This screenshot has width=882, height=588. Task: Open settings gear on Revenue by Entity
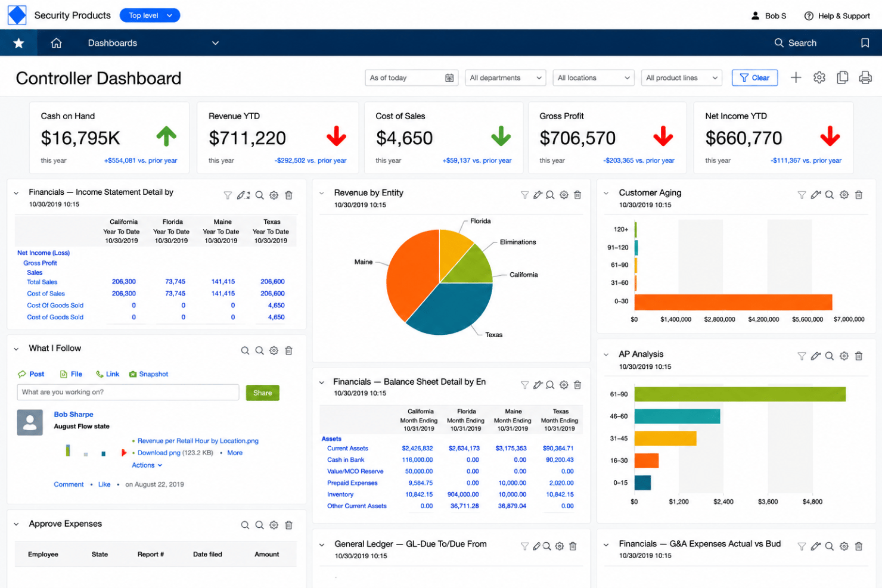564,195
